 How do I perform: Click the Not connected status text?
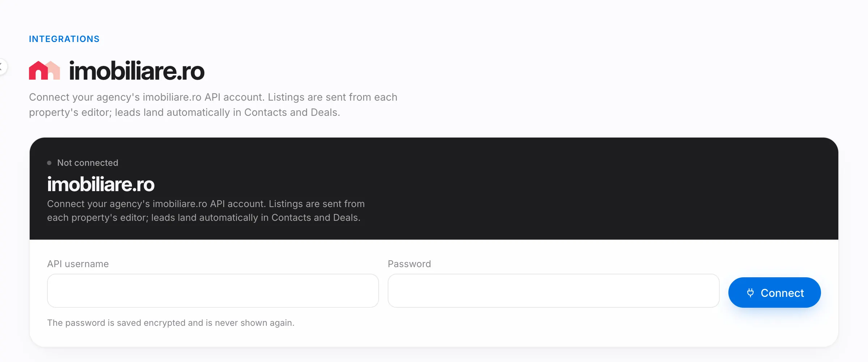click(x=88, y=163)
